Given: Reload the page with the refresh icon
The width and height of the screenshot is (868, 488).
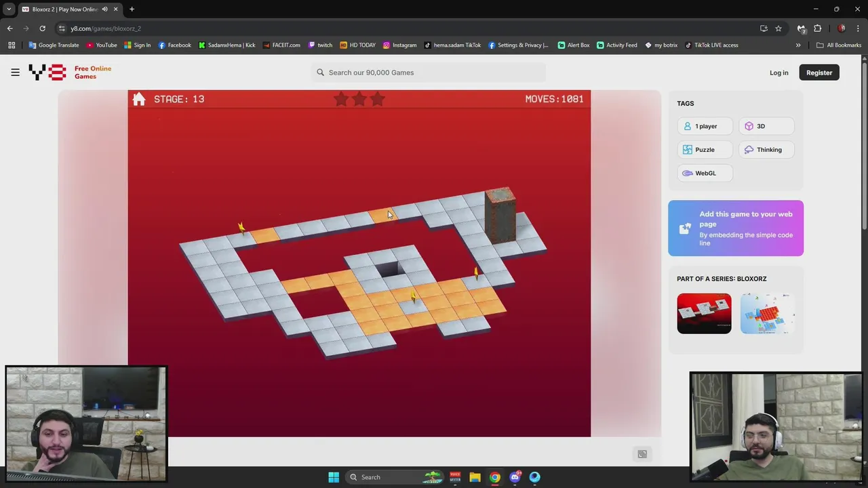Looking at the screenshot, I should 42,28.
